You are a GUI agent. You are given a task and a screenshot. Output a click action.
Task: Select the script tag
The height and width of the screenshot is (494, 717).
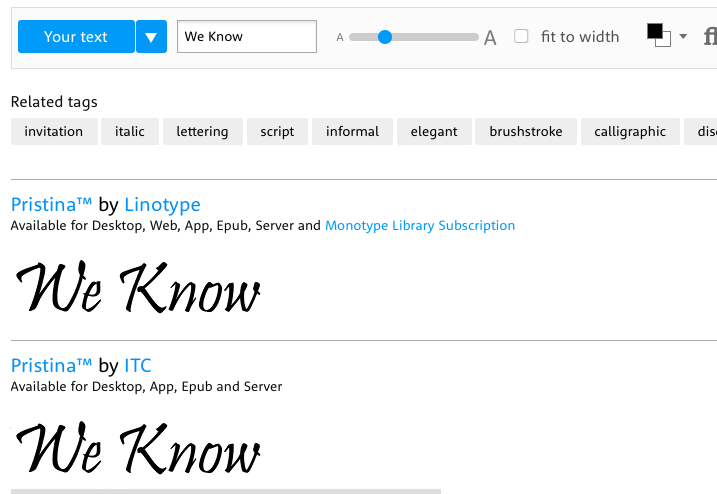277,132
